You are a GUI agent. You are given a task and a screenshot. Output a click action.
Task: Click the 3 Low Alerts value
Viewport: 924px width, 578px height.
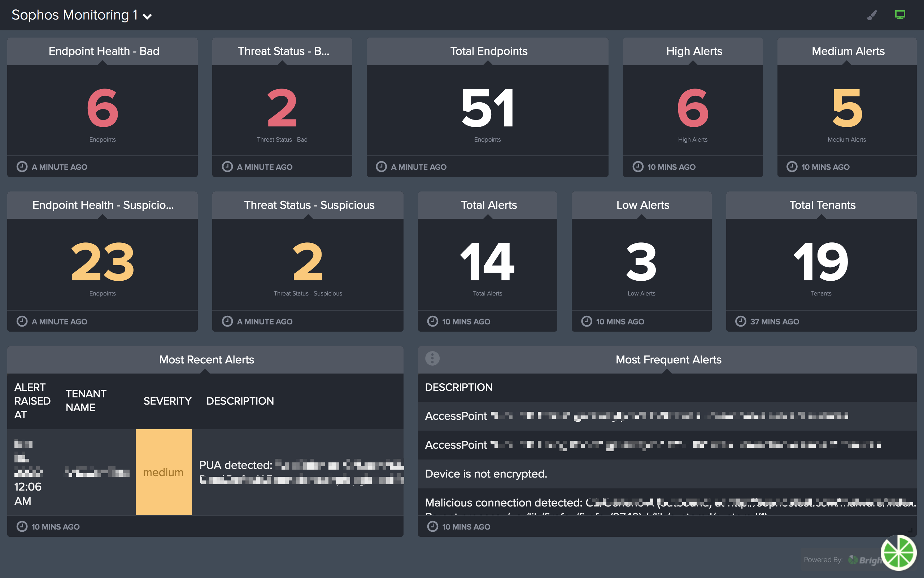[641, 262]
